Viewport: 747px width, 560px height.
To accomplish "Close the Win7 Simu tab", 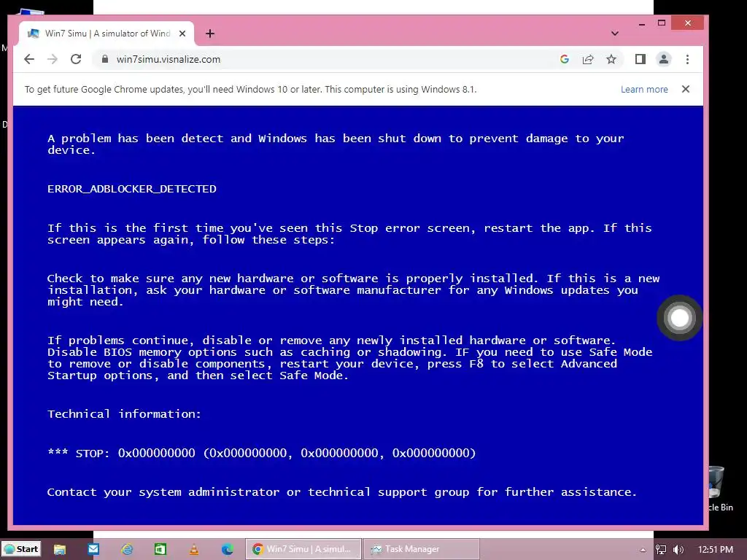I will click(182, 34).
